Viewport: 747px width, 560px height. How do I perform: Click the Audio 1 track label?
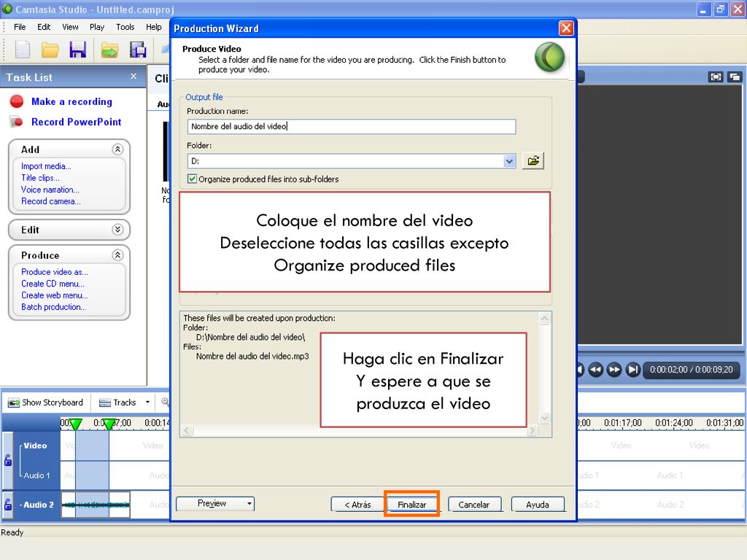tap(36, 475)
